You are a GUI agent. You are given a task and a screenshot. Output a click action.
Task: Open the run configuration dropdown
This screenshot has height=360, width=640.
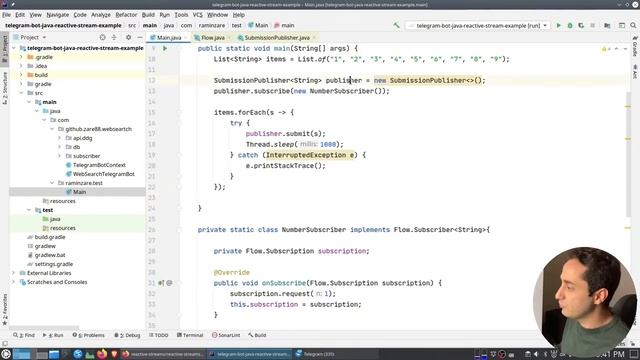[478, 25]
